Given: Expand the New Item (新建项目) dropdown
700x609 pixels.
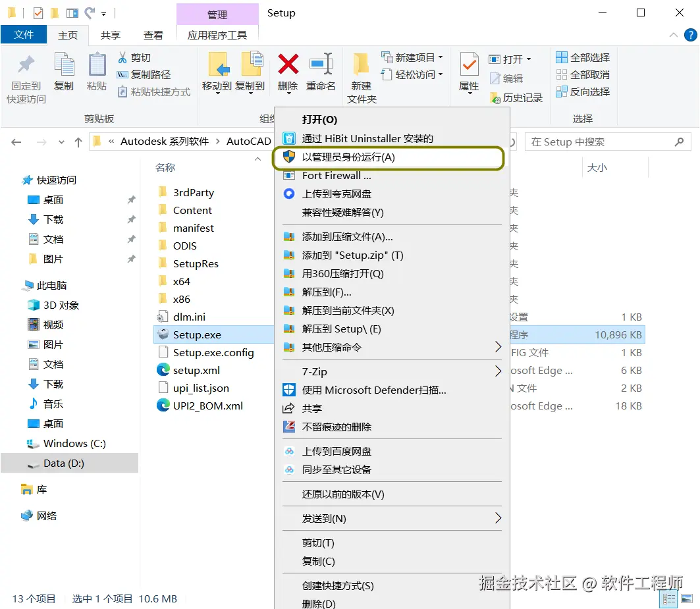Looking at the screenshot, I should click(x=440, y=57).
